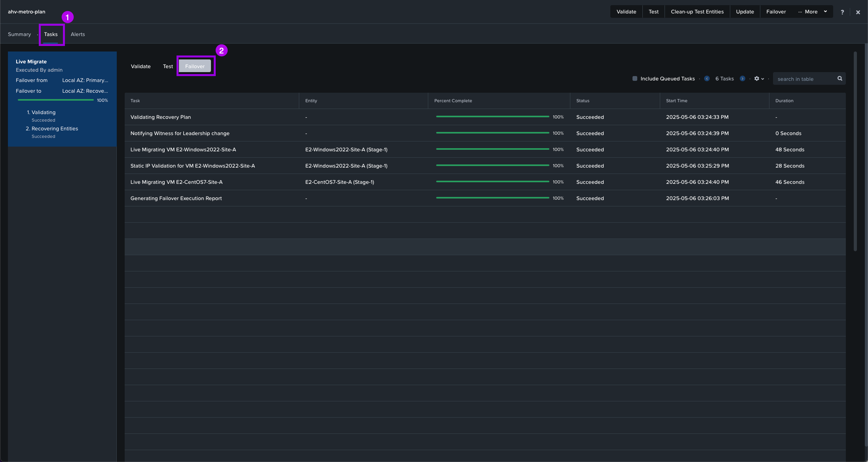Click Live Migrating VM E2-Windows2022-Site-A task
The image size is (868, 462).
coord(183,149)
